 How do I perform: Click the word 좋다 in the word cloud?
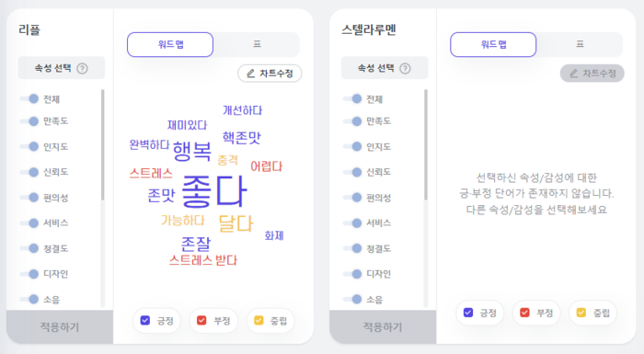click(214, 191)
